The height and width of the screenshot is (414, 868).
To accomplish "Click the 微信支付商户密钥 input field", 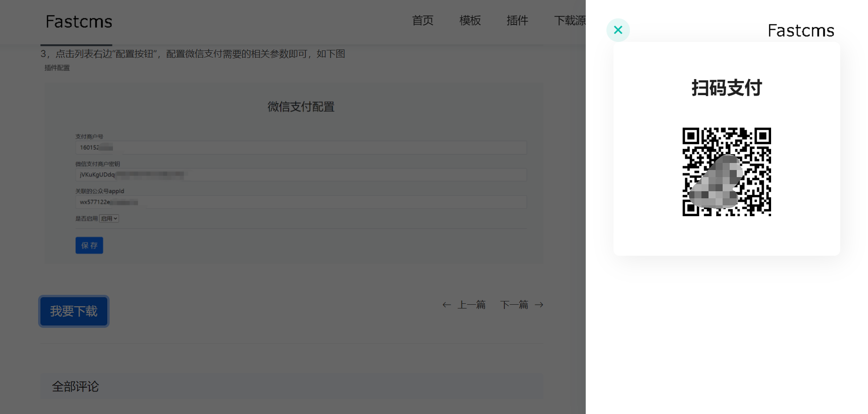I will click(x=301, y=175).
